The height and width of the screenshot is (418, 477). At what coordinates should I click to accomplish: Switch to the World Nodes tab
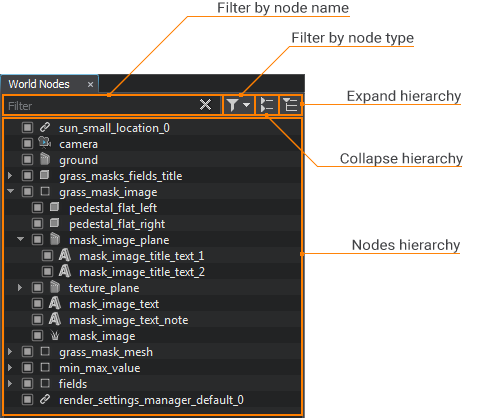pyautogui.click(x=39, y=84)
